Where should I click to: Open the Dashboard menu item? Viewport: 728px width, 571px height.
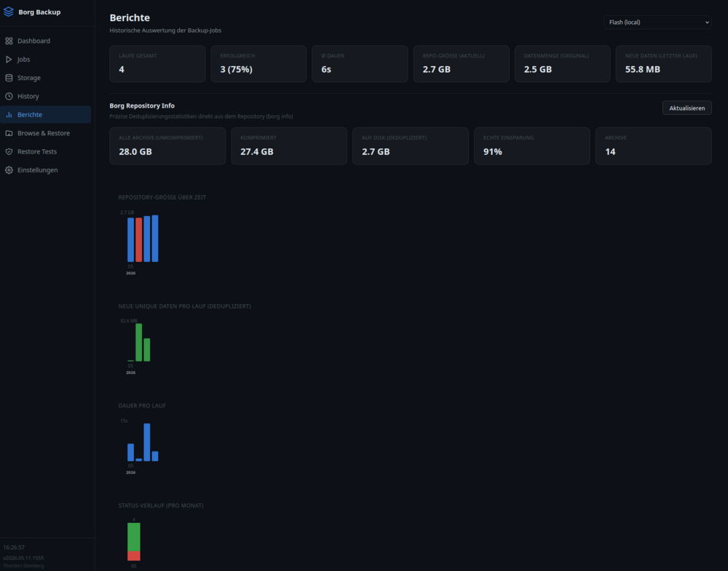pos(45,41)
